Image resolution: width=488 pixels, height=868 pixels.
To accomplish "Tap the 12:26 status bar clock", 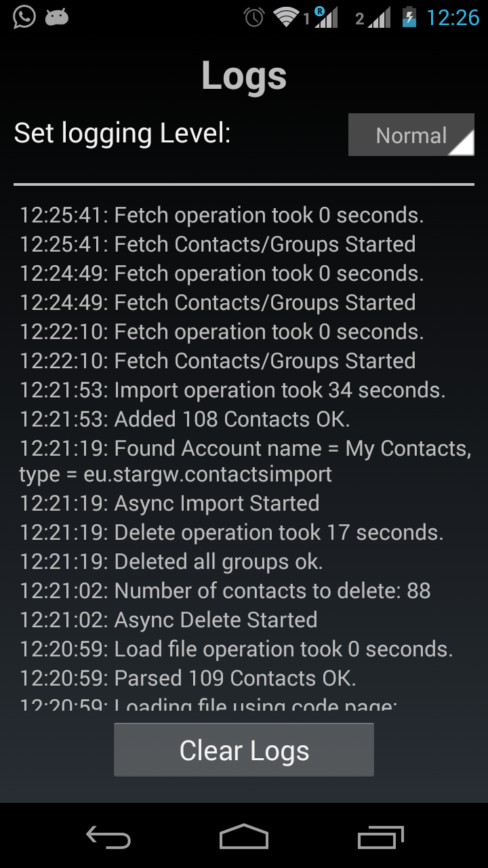I will (452, 17).
